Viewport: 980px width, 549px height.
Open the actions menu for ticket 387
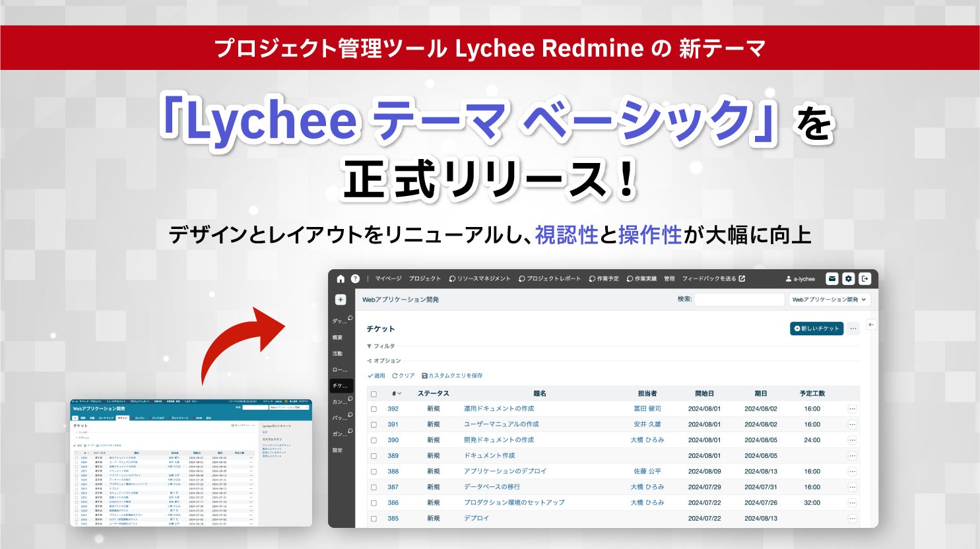852,488
